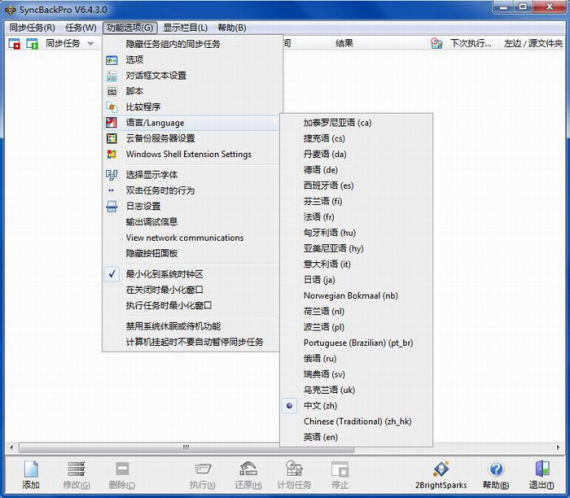Image resolution: width=570 pixels, height=498 pixels.
Task: Click the 停止 stop icon
Action: click(x=340, y=469)
